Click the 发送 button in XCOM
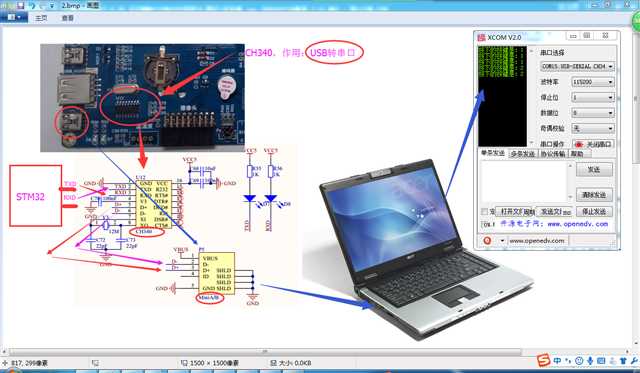Image resolution: width=640 pixels, height=373 pixels. 594,169
